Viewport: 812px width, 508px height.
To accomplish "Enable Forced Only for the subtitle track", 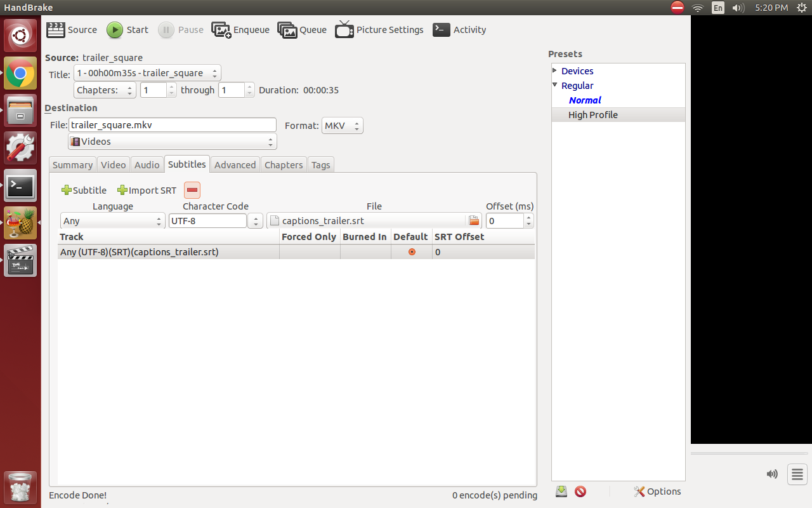I will (309, 251).
